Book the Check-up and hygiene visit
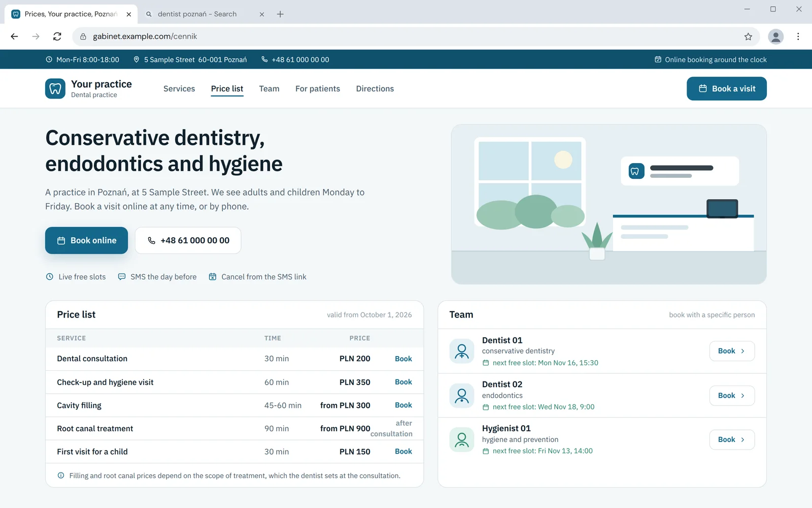Image resolution: width=812 pixels, height=508 pixels. (x=403, y=382)
